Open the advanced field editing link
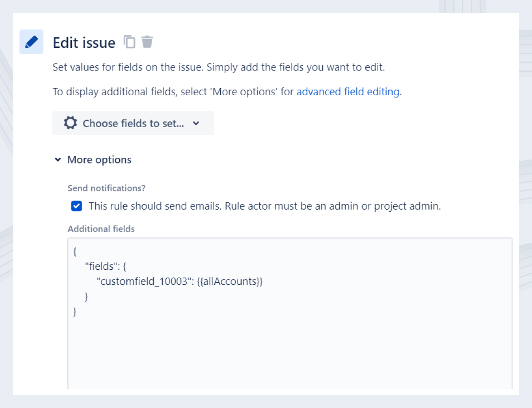Image resolution: width=532 pixels, height=408 pixels. click(x=348, y=92)
